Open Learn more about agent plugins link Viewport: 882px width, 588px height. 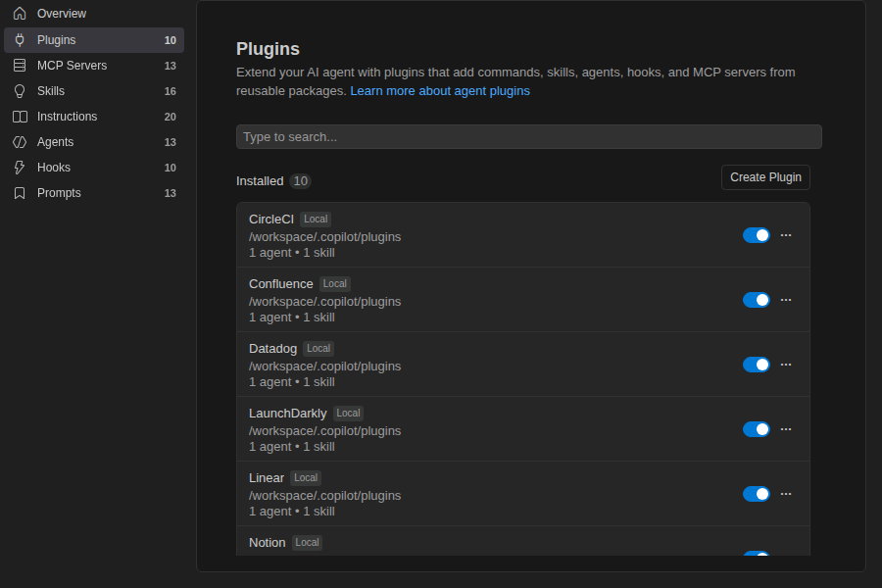440,91
